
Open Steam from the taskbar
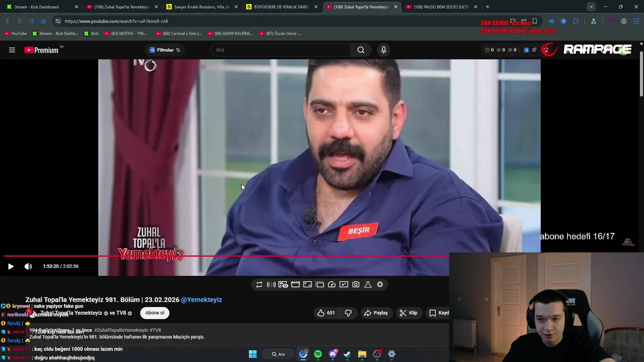pos(347,354)
